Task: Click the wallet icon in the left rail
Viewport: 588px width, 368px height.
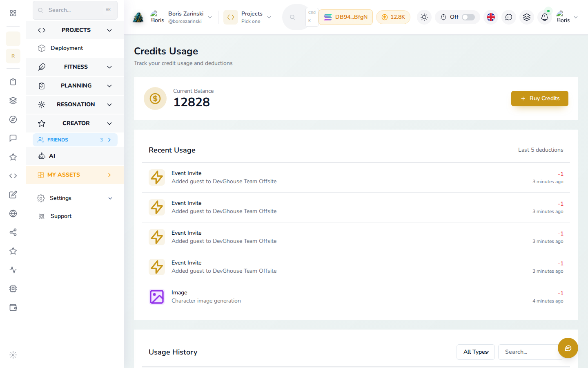Action: 13,307
